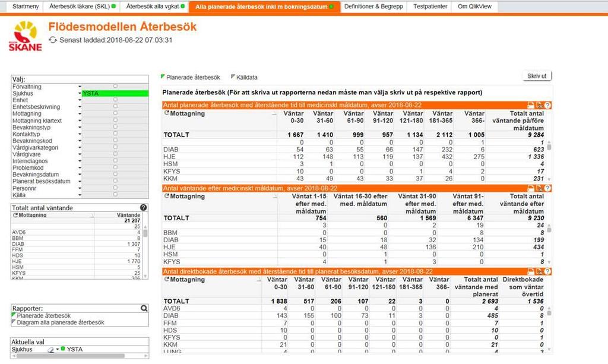This screenshot has height=364, width=608.
Task: Click the green flag icon beside Planerade återbesök bookmark
Action: [163, 77]
